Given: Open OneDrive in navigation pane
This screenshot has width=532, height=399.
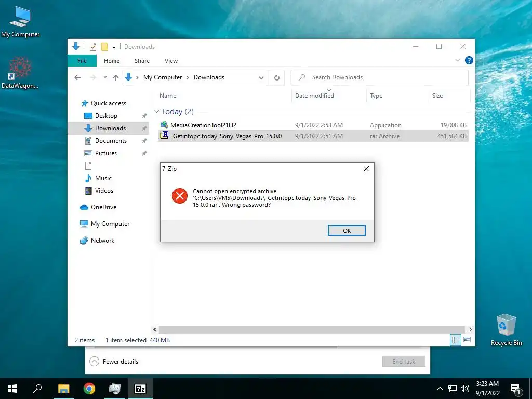Looking at the screenshot, I should 103,207.
